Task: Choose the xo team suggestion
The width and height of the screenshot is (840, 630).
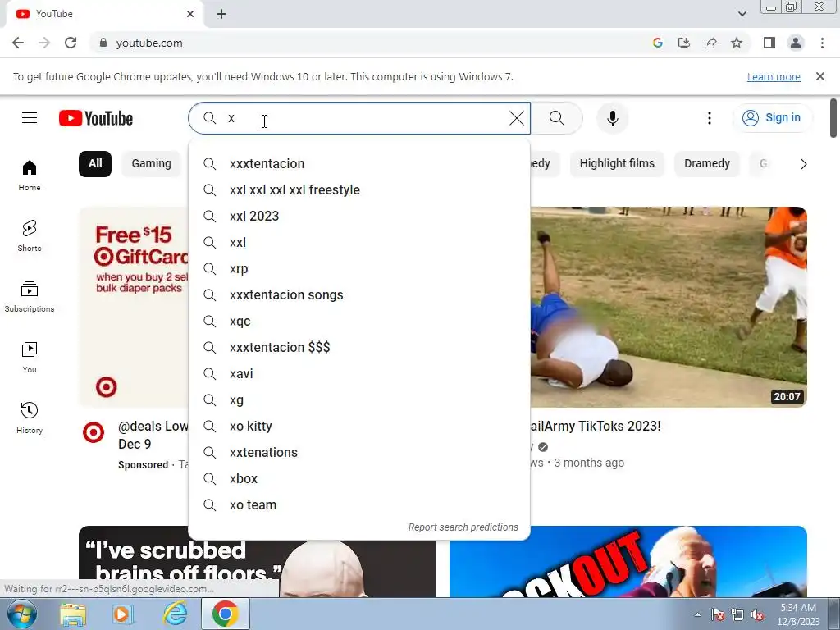Action: 359,504
